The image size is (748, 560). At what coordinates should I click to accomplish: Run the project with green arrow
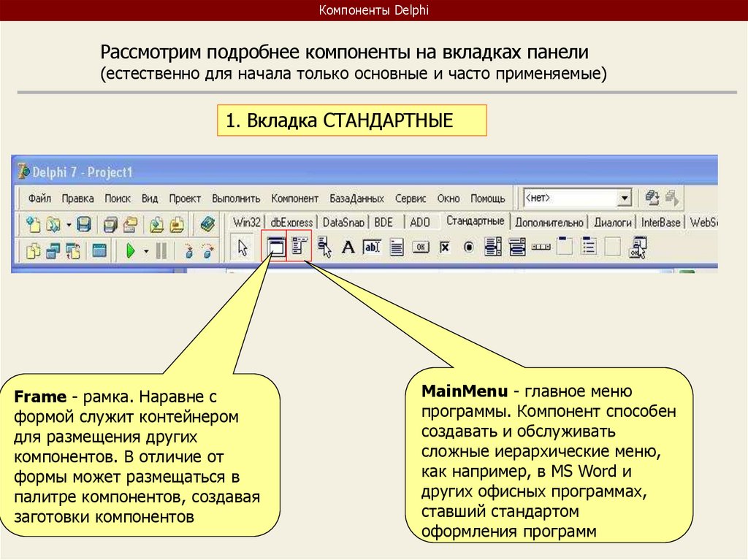pos(130,250)
